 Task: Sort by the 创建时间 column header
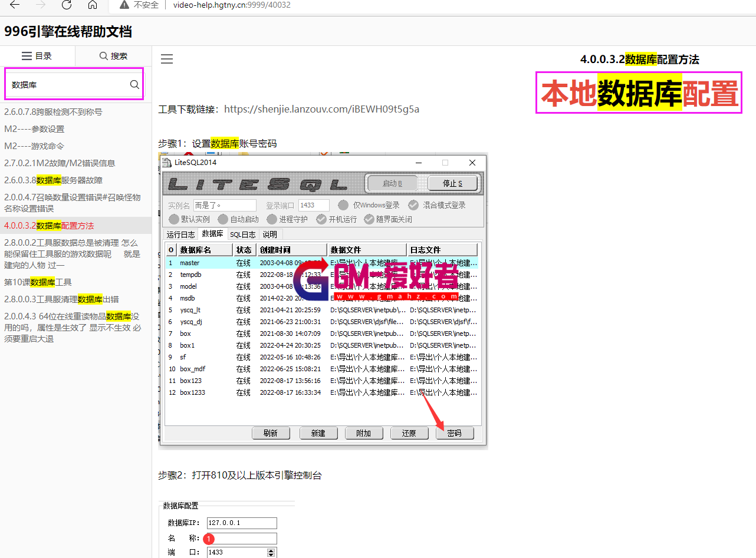point(292,250)
